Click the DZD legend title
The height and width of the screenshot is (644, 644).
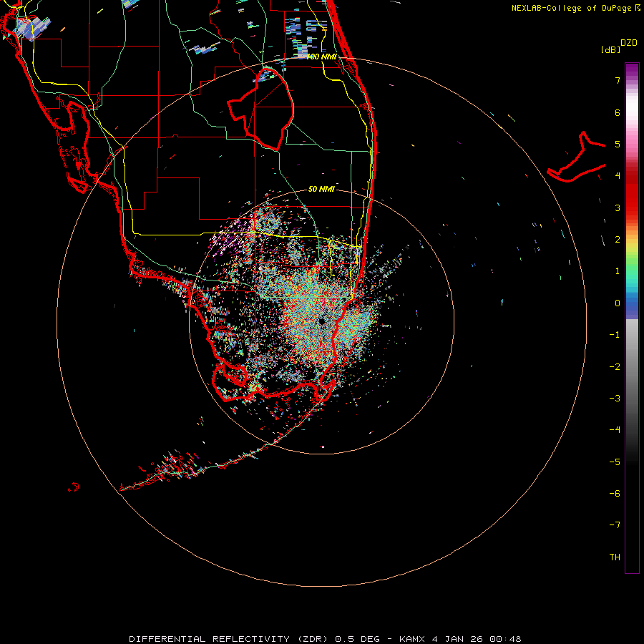(629, 43)
